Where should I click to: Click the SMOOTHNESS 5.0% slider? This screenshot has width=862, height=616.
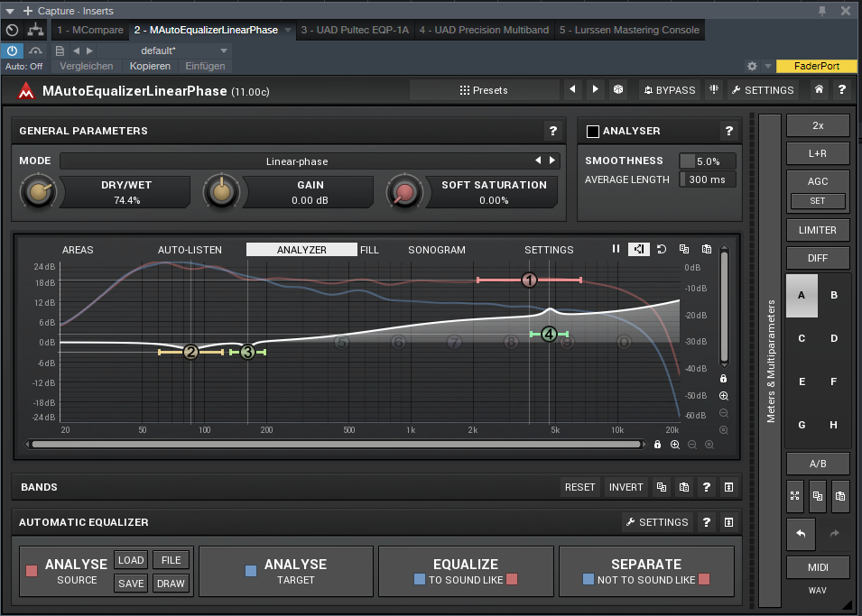click(708, 161)
